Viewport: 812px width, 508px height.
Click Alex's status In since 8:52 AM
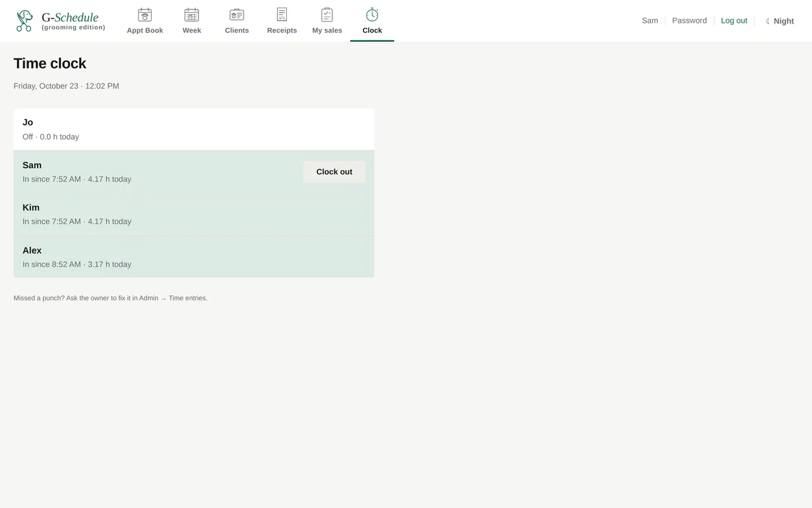click(77, 265)
